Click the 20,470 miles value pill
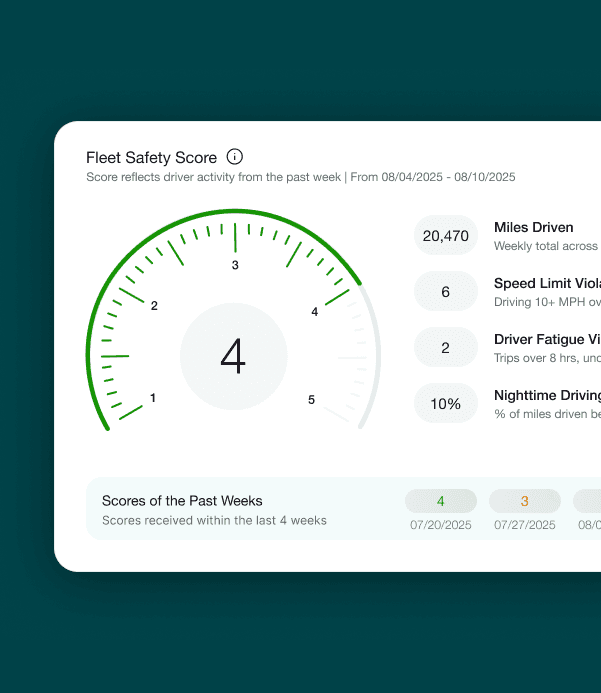Image resolution: width=601 pixels, height=693 pixels. coord(445,236)
